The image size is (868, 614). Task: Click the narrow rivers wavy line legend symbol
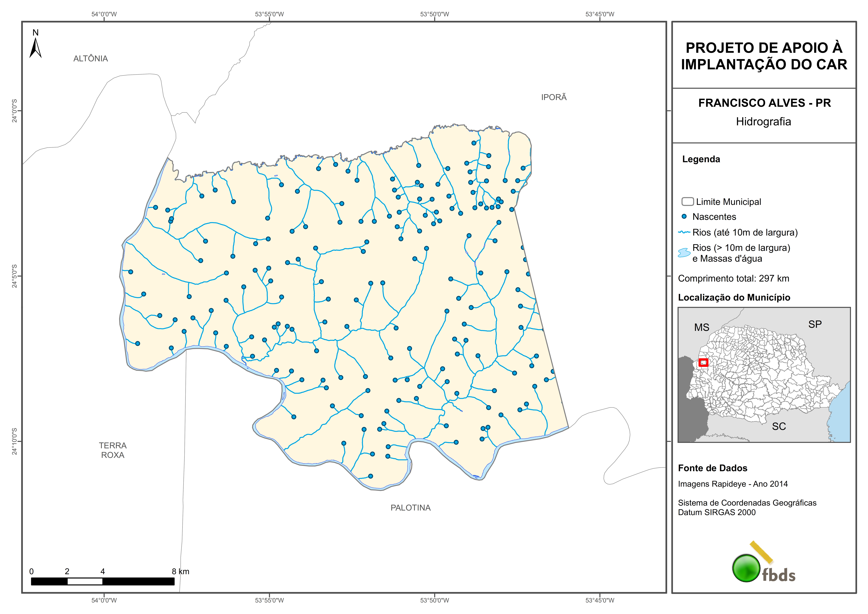click(684, 232)
